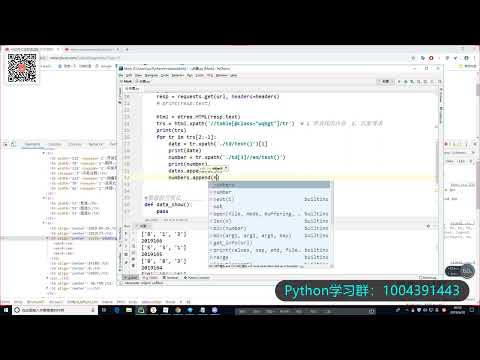Click the taskbar clock
Viewport: 480px width, 360px height.
(457, 310)
